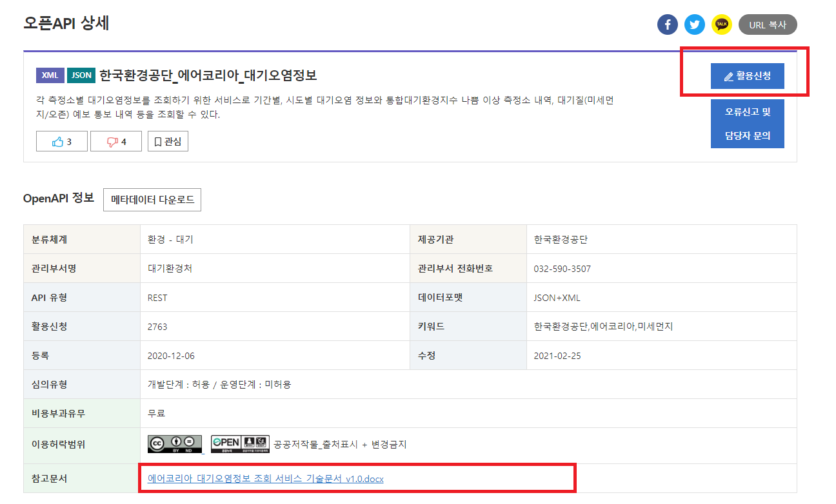Select 공공저작물_출처표시 + 변경금지 license text
The width and height of the screenshot is (836, 504).
[x=340, y=444]
